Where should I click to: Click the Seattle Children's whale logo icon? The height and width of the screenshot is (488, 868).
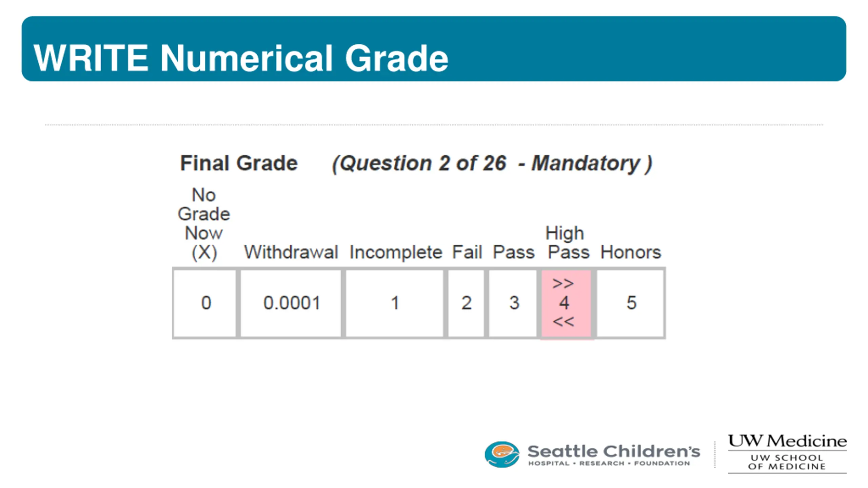(502, 454)
